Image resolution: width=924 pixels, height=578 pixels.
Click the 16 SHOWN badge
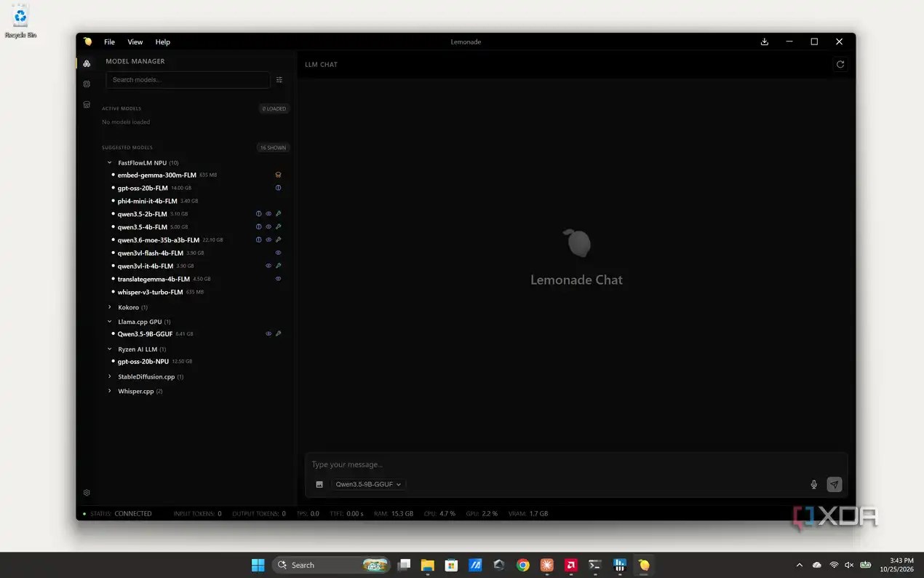pyautogui.click(x=273, y=148)
